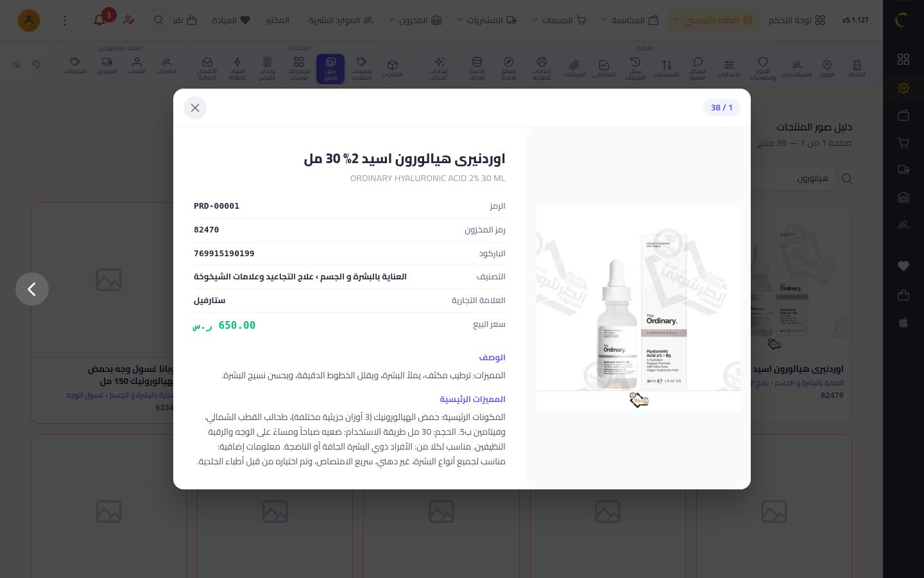This screenshot has width=924, height=578.
Task: Expand the النظام الأساسي dropdown
Action: tap(712, 20)
